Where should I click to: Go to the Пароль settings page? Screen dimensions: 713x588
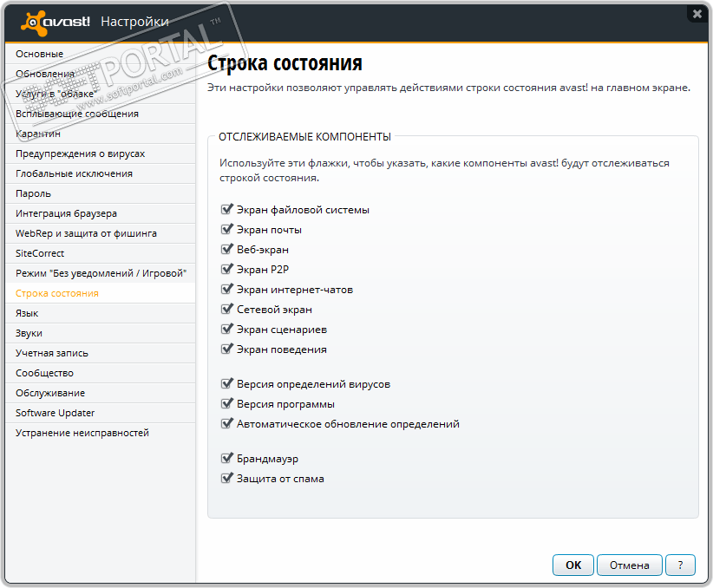point(33,193)
